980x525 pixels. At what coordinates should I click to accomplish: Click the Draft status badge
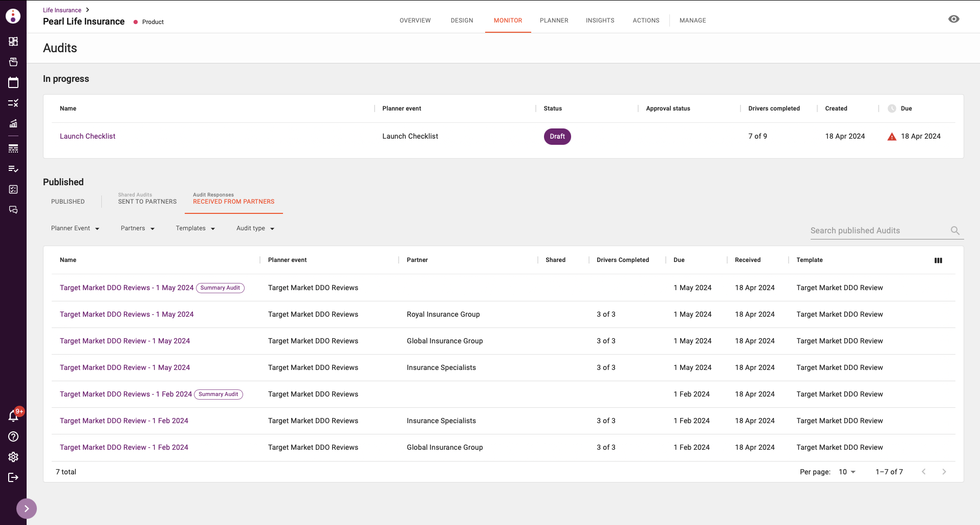coord(557,137)
